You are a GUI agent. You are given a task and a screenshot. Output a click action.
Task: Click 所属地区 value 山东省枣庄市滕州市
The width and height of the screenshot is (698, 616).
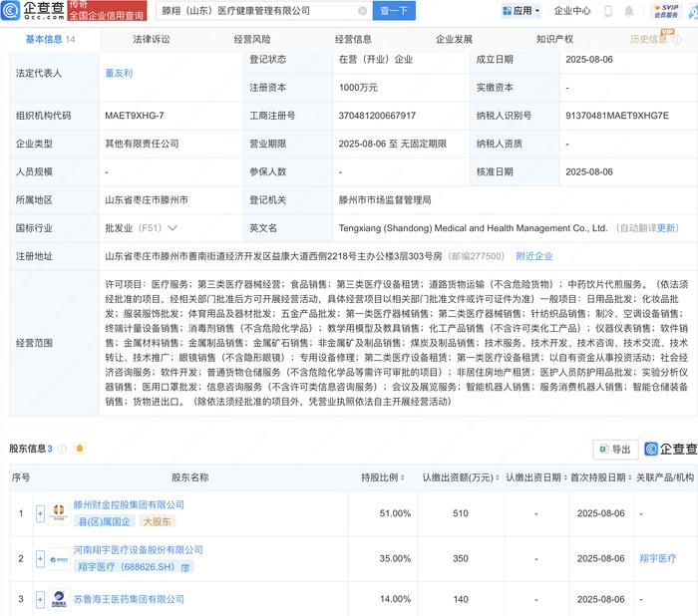[x=147, y=200]
